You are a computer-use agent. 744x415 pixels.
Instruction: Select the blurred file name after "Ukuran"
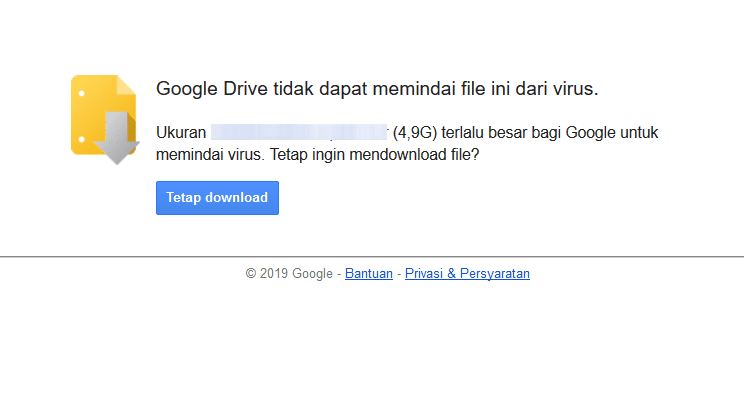click(x=299, y=132)
